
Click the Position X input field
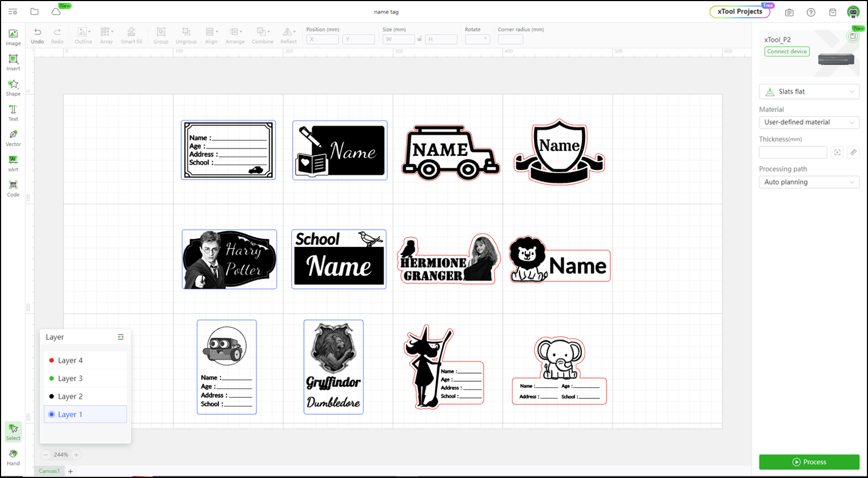click(x=322, y=39)
